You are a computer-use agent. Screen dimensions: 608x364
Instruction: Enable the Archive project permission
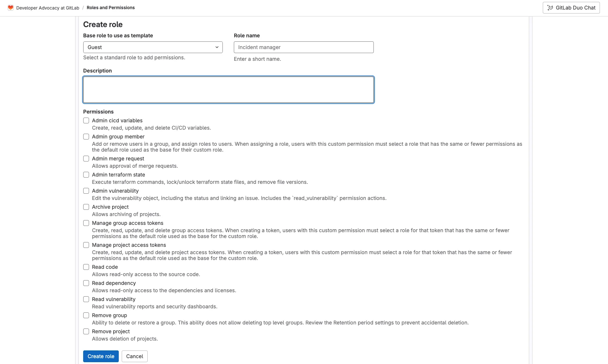tap(86, 207)
